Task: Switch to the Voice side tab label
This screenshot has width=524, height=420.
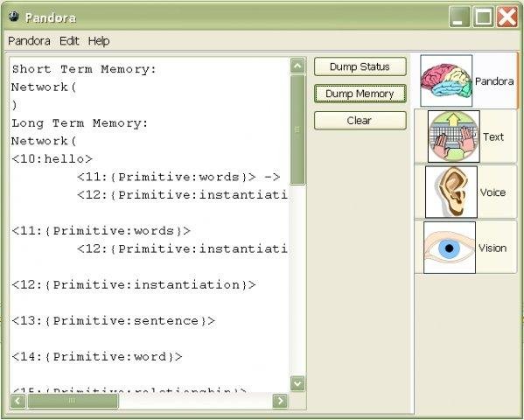Action: tap(493, 192)
